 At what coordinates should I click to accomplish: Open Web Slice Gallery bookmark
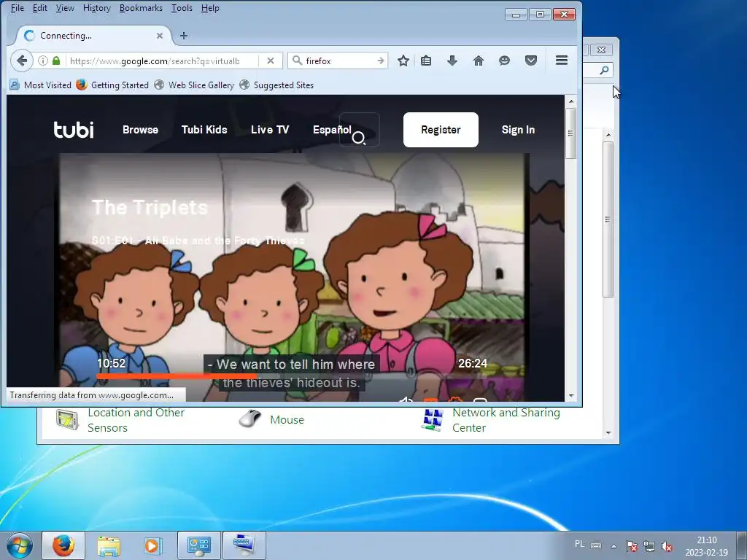pos(194,85)
